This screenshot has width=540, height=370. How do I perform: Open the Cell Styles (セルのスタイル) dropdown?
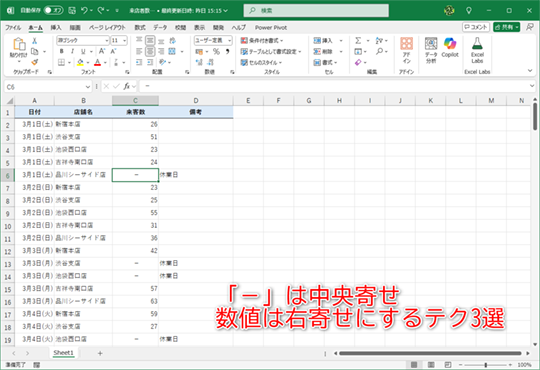(x=261, y=62)
